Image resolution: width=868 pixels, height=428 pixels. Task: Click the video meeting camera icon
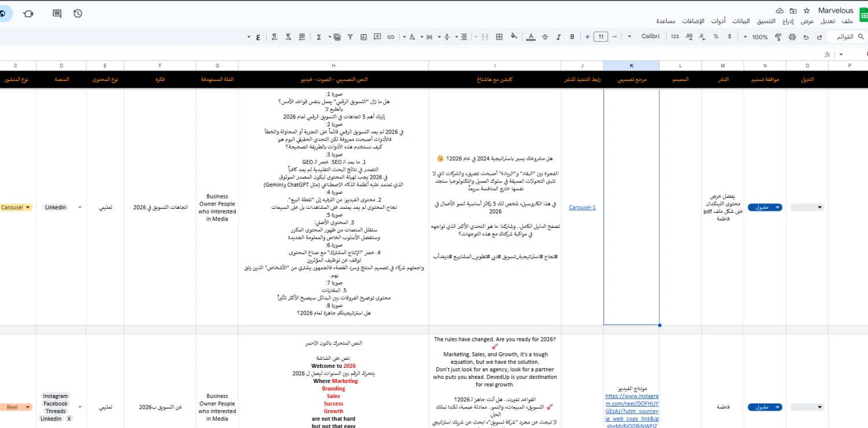point(28,13)
